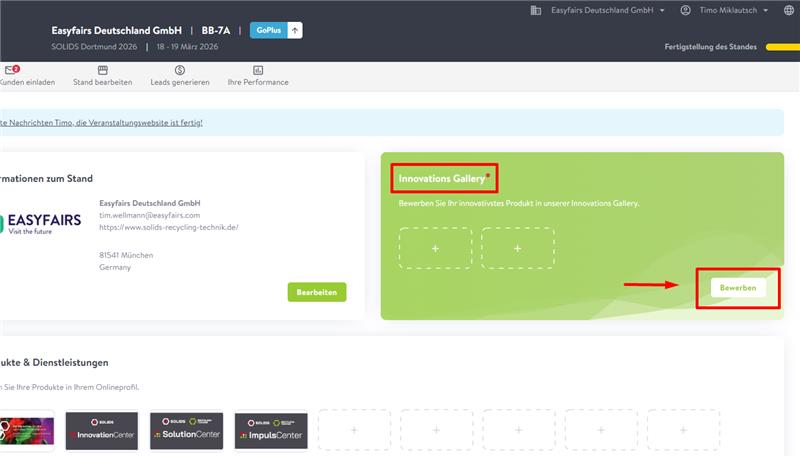This screenshot has width=800, height=457.
Task: Click the Leads generieren dollar icon
Action: pyautogui.click(x=179, y=70)
